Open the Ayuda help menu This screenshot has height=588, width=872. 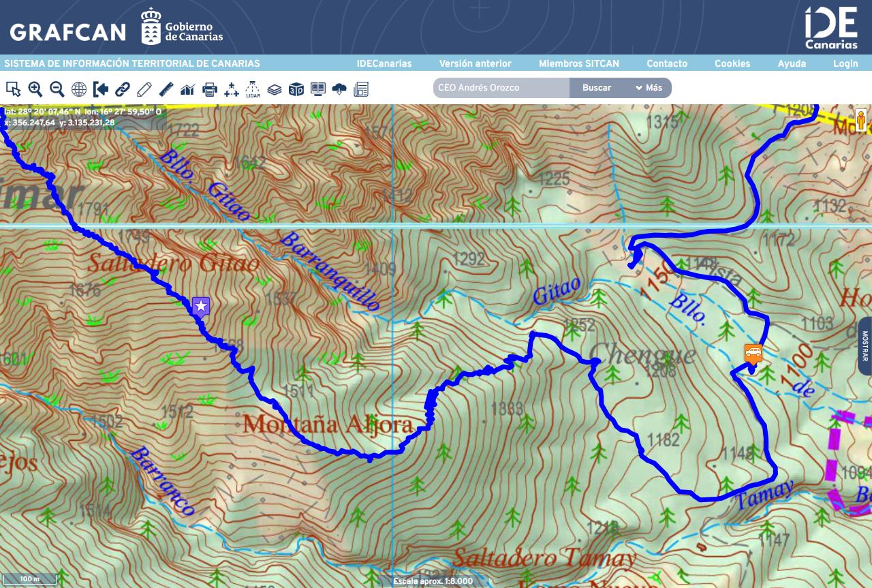point(792,63)
